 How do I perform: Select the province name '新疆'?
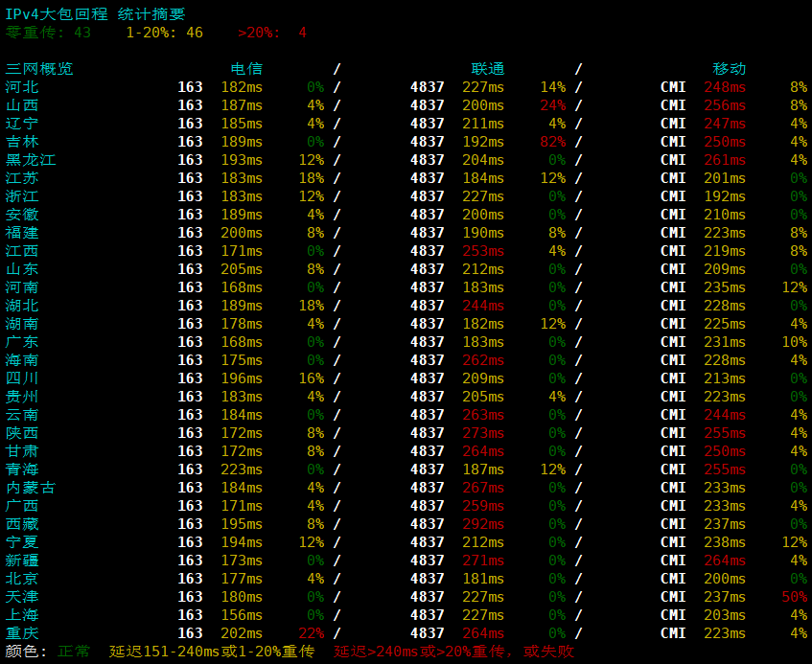click(22, 560)
